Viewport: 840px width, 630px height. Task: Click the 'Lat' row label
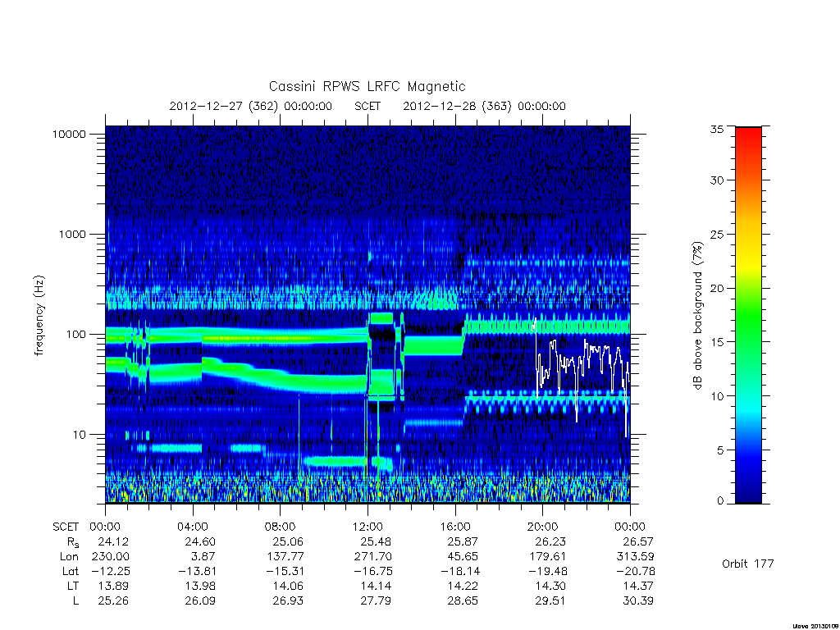(x=71, y=571)
